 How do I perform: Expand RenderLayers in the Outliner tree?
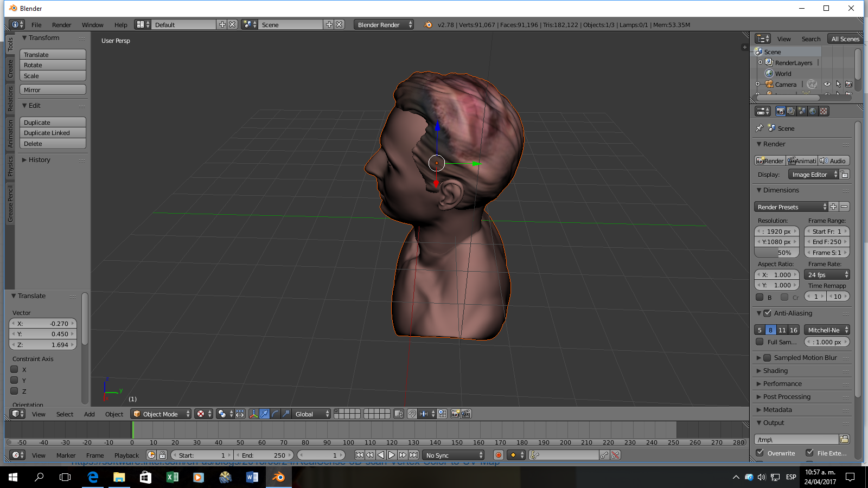[761, 62]
